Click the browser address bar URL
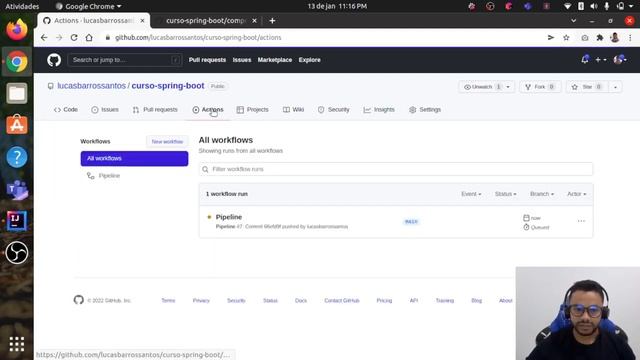This screenshot has width=640, height=360. (x=198, y=38)
